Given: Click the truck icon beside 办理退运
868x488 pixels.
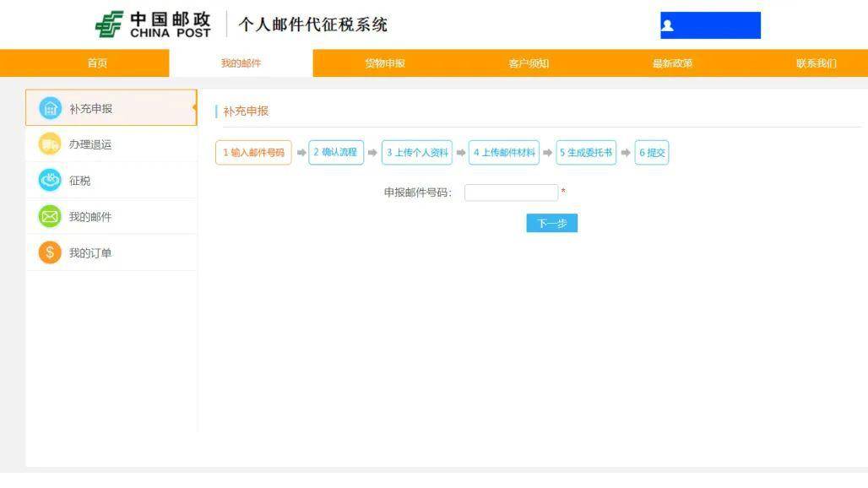Looking at the screenshot, I should coord(50,144).
